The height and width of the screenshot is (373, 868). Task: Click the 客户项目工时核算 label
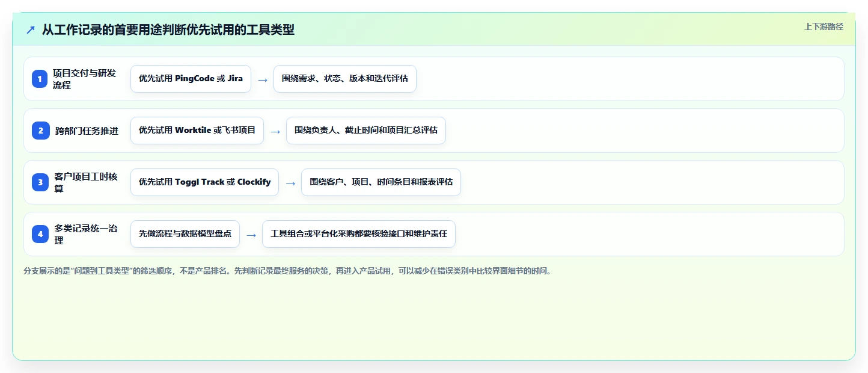pos(86,182)
